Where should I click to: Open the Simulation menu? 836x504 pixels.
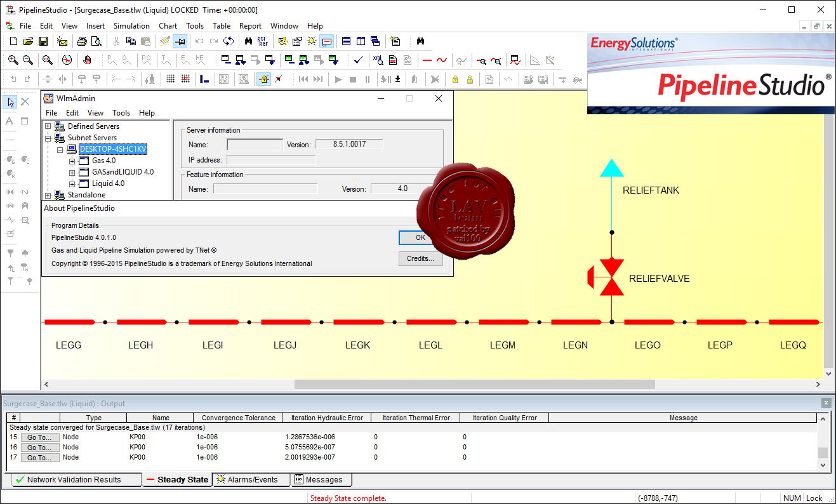[131, 26]
